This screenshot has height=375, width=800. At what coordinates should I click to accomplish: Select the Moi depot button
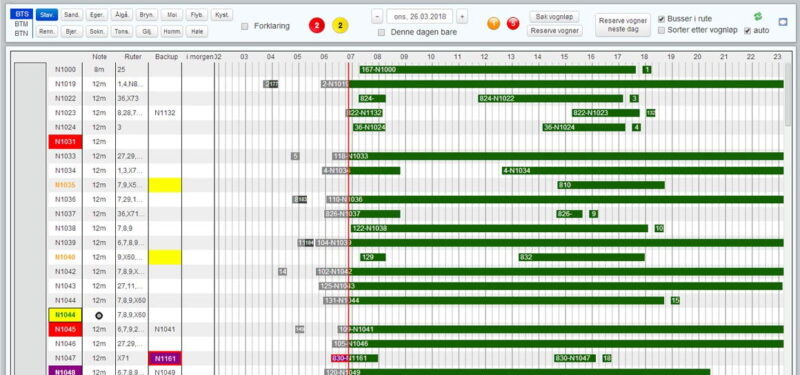(x=172, y=15)
